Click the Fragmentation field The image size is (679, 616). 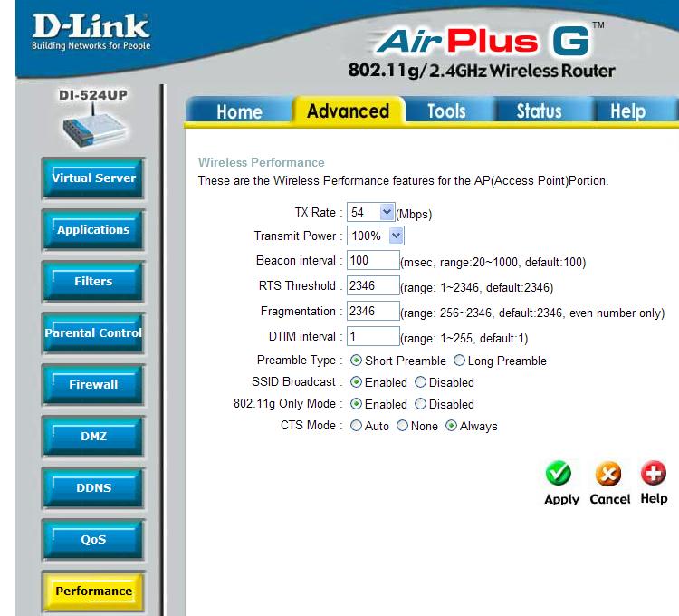coord(373,311)
